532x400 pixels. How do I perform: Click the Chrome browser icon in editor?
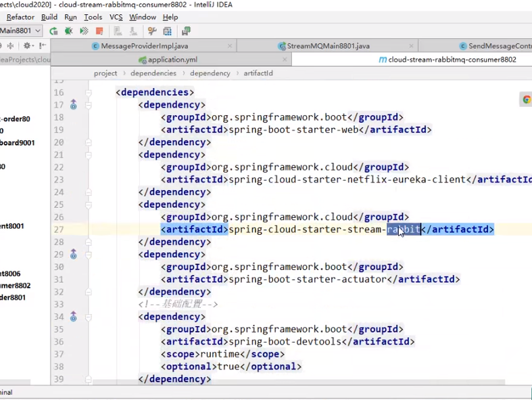[x=527, y=99]
